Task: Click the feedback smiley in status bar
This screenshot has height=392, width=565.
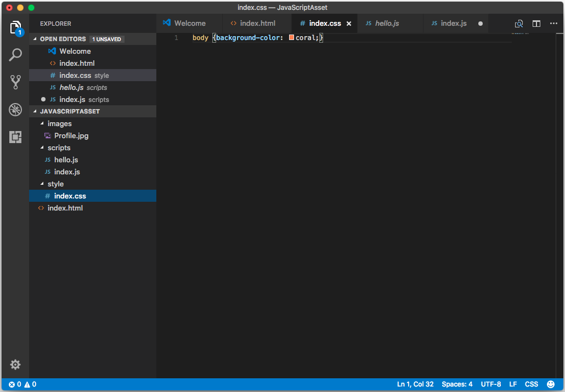Action: tap(551, 384)
